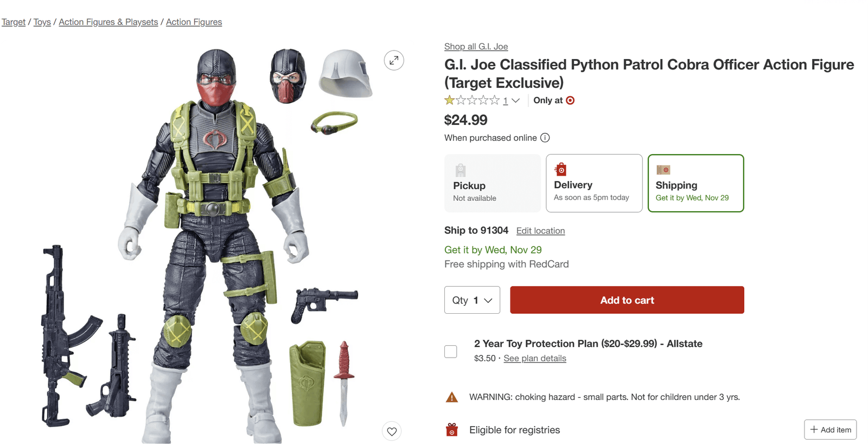Expand the star ratings dropdown chevron
The width and height of the screenshot is (868, 444).
pos(515,100)
